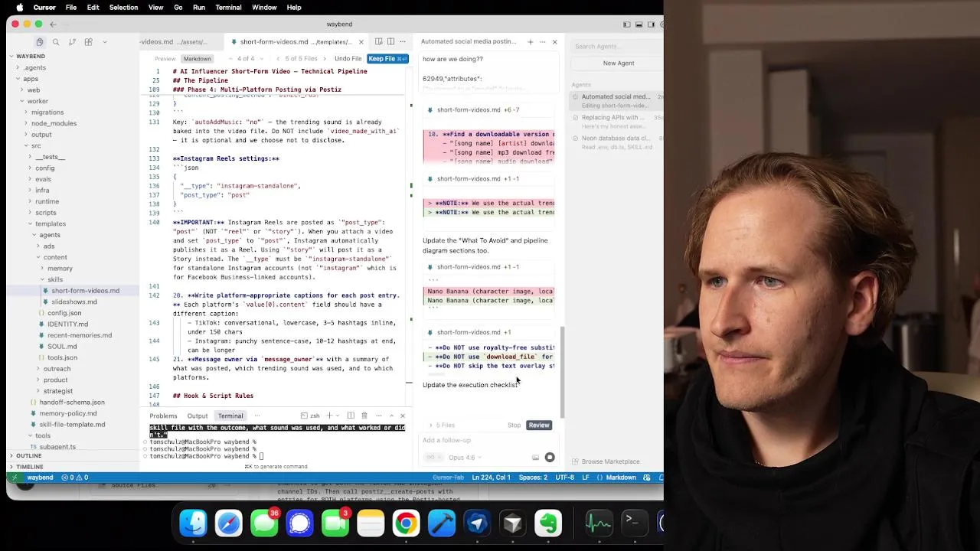Screen dimensions: 980x551
Task: Expand the outreach folder
Action: tap(57, 369)
